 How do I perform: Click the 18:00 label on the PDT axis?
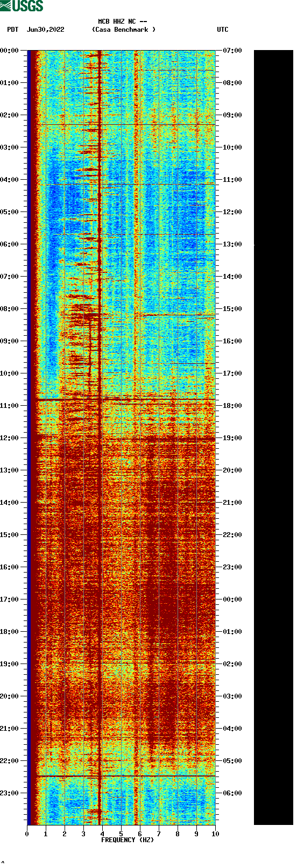[x=9, y=632]
